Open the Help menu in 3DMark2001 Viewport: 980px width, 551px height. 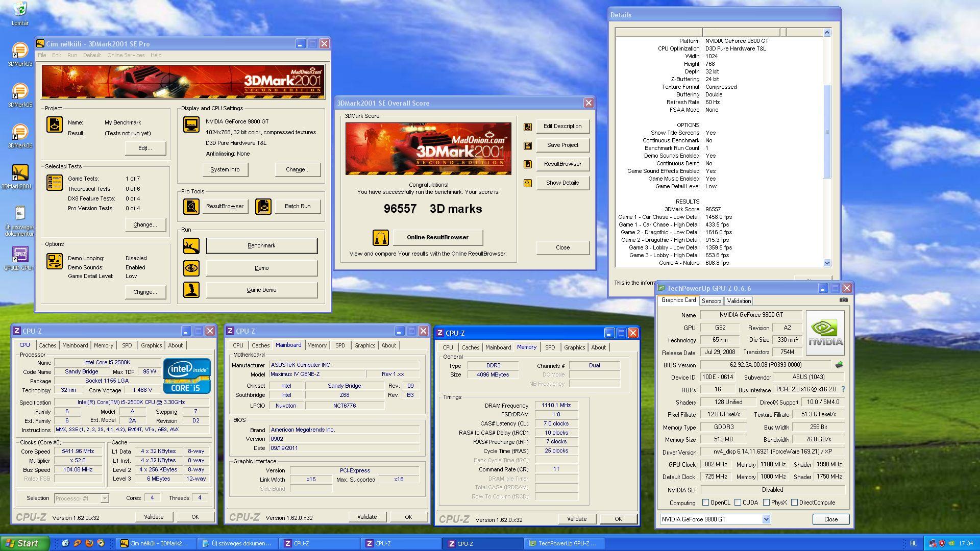(x=156, y=55)
